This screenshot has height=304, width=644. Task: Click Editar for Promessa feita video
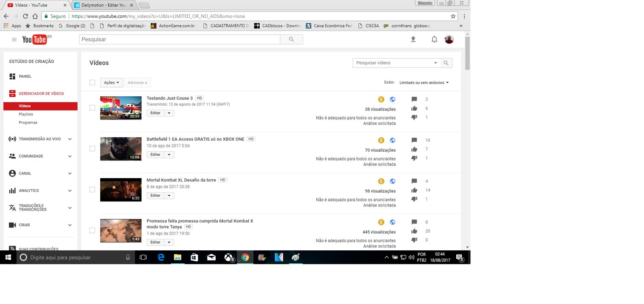point(156,242)
